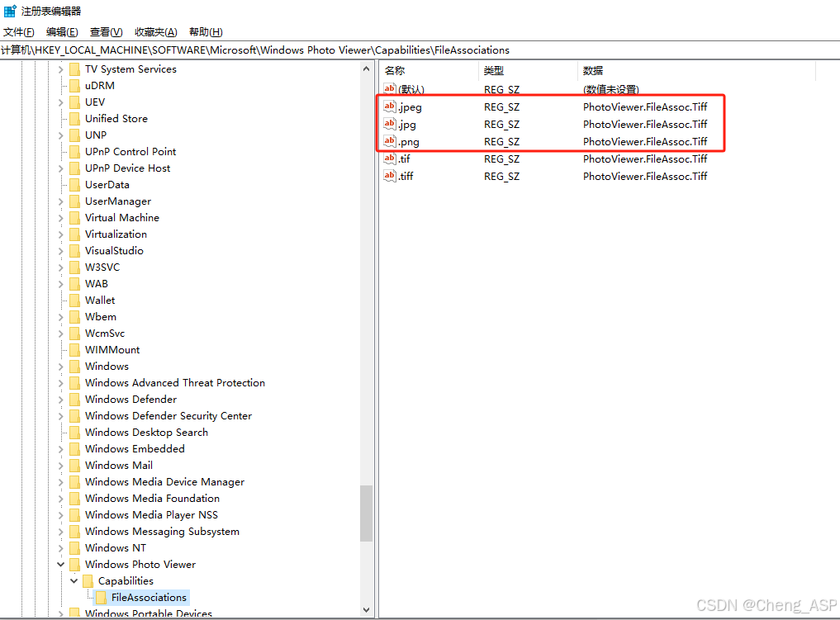Open the 查看(V) menu
840x620 pixels.
click(106, 32)
